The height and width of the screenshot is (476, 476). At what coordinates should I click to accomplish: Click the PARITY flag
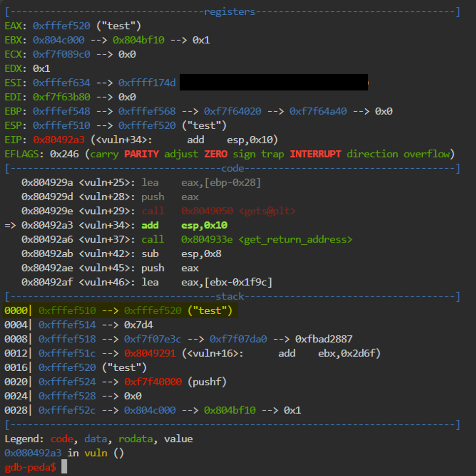coord(142,154)
